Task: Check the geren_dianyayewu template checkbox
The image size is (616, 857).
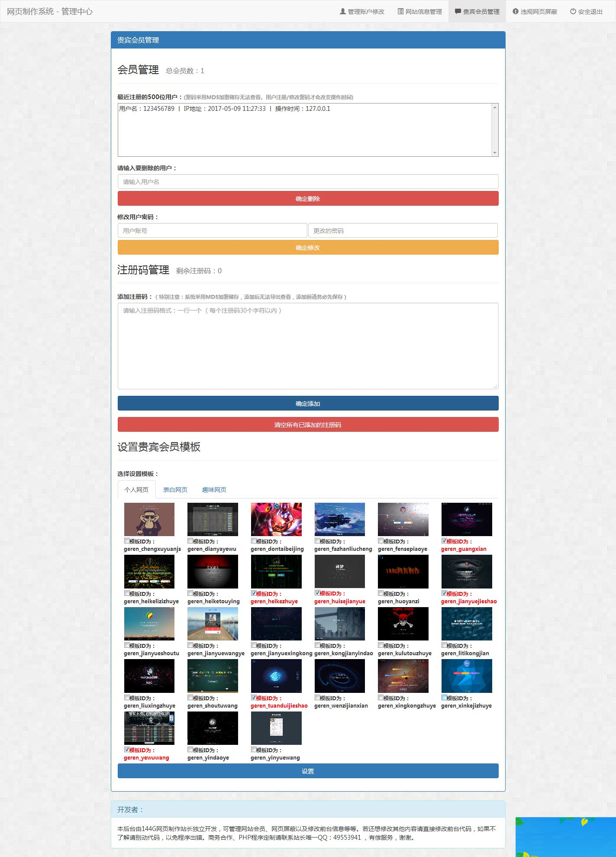Action: click(190, 541)
